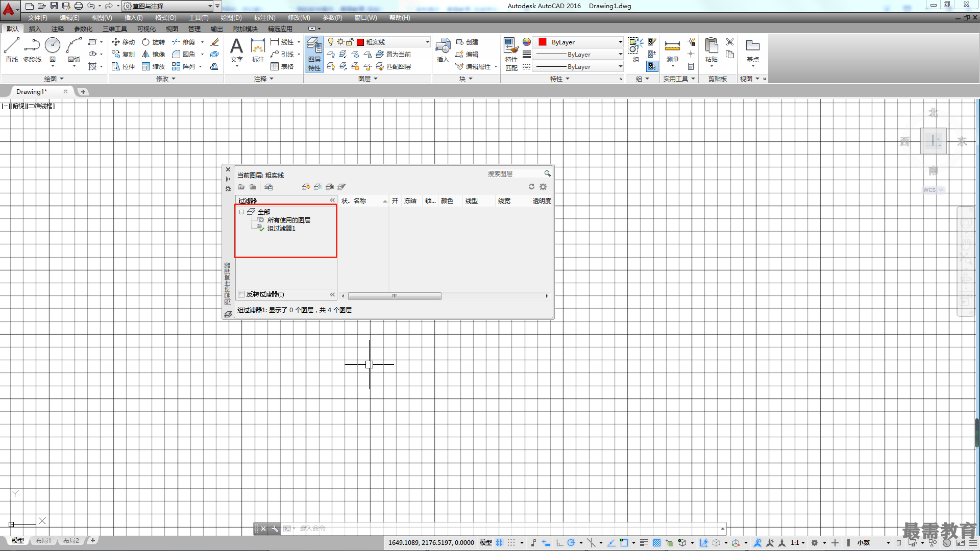Open the Format (格式) menu

click(165, 18)
